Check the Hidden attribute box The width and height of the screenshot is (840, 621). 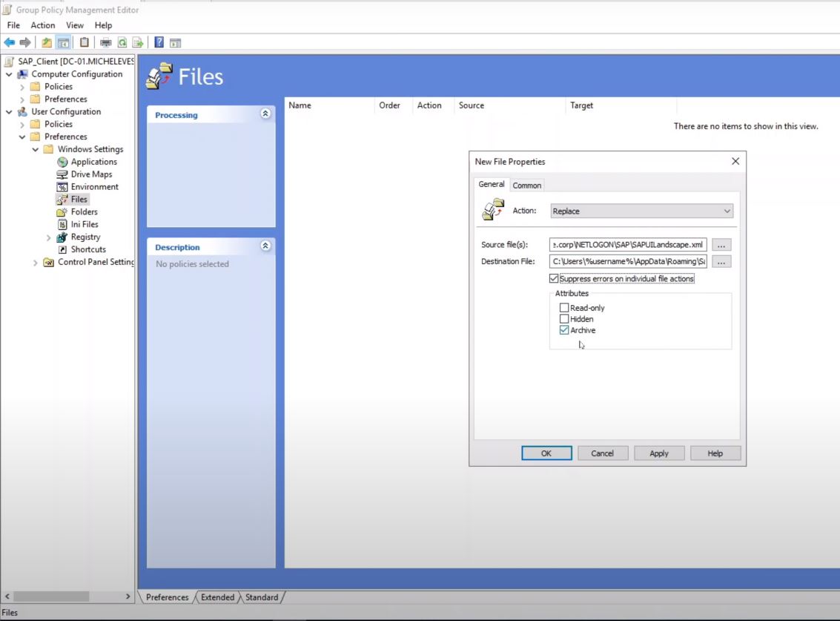[x=564, y=318]
